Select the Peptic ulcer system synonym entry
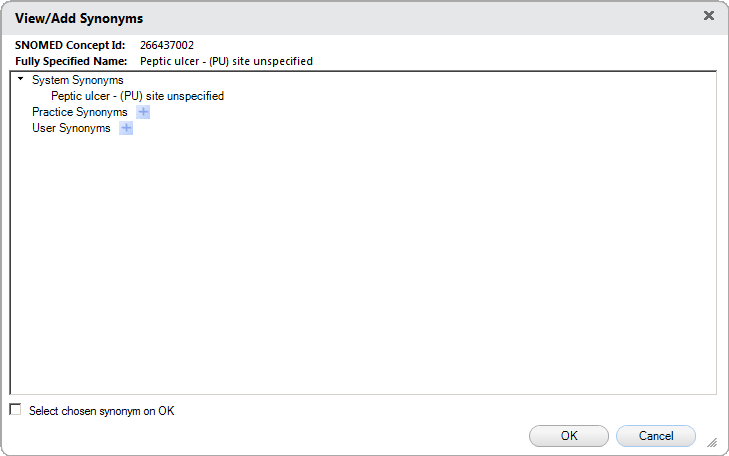Image resolution: width=729 pixels, height=456 pixels. (x=138, y=96)
